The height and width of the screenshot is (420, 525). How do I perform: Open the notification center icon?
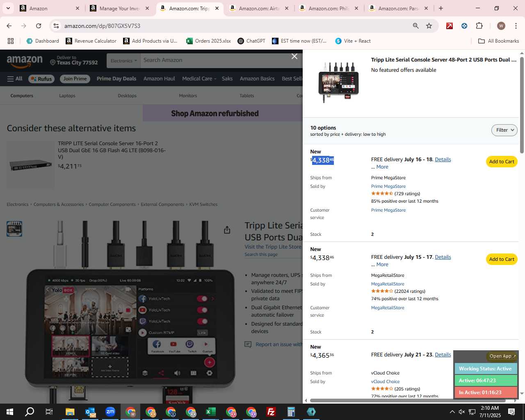click(511, 412)
